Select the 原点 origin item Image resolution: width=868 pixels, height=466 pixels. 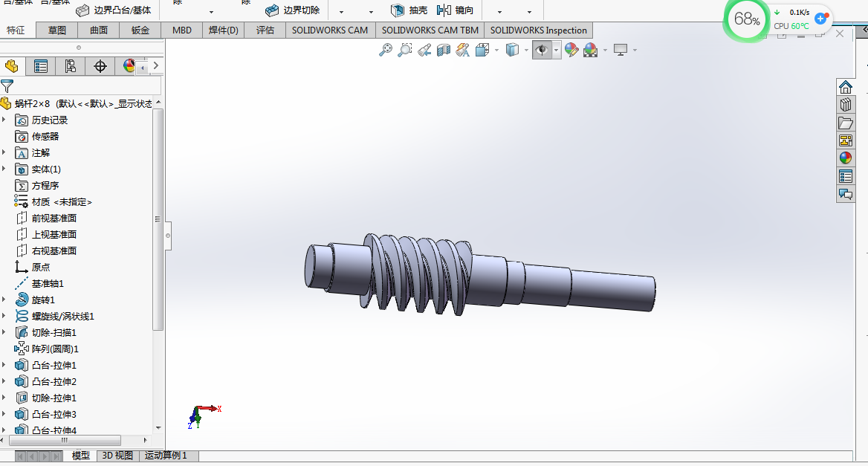point(33,267)
